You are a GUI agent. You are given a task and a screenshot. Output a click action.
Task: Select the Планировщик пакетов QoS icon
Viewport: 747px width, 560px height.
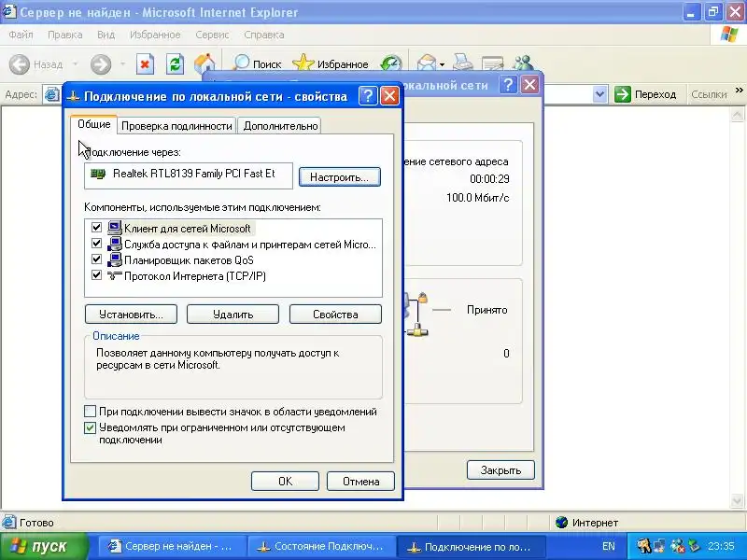tap(114, 259)
